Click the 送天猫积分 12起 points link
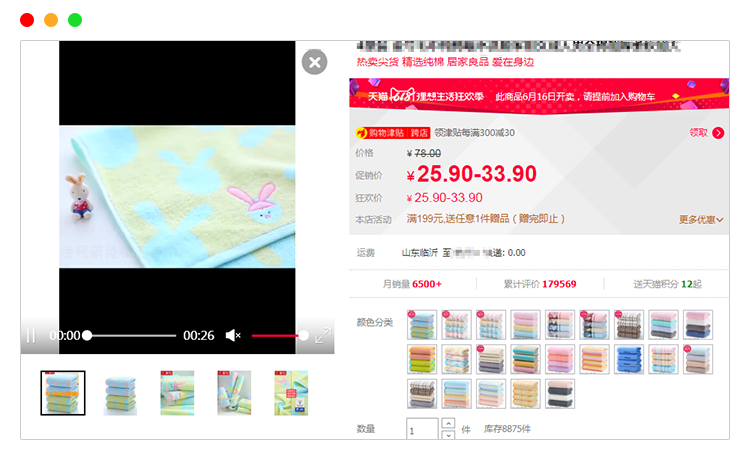 (x=667, y=284)
